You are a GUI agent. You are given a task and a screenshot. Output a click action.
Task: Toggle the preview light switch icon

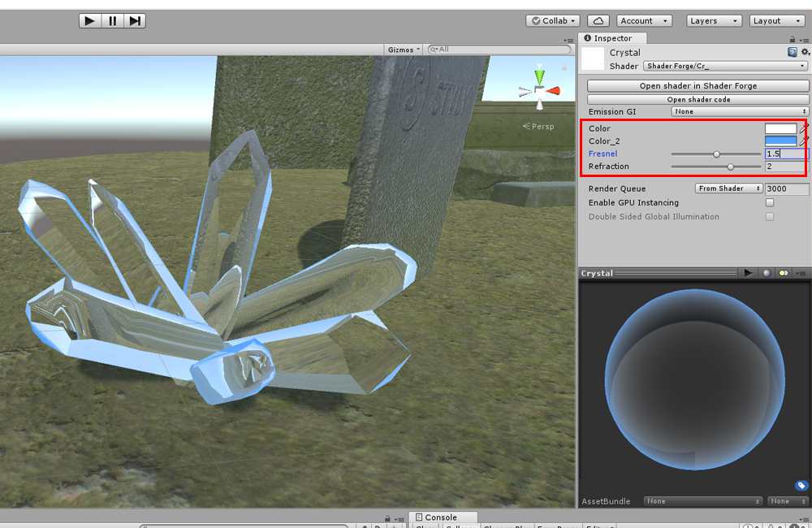(x=784, y=274)
